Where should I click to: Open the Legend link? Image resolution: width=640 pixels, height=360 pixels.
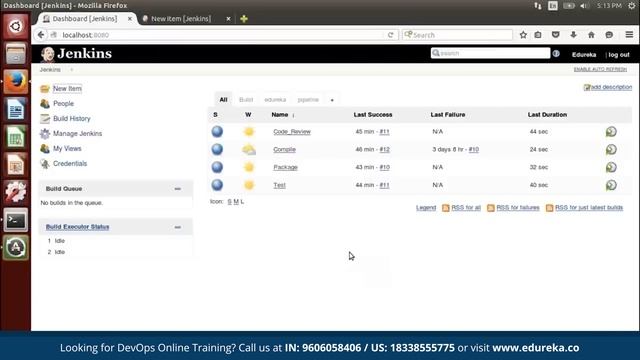point(426,208)
